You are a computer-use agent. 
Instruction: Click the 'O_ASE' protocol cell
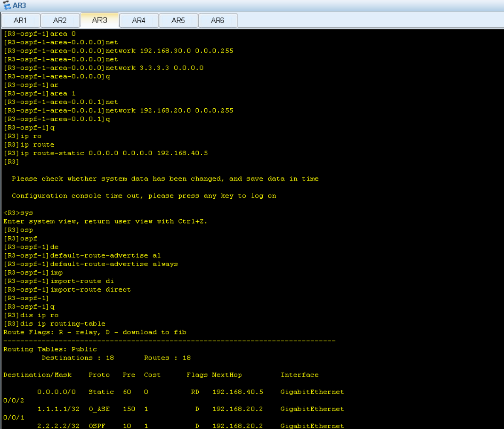(99, 409)
